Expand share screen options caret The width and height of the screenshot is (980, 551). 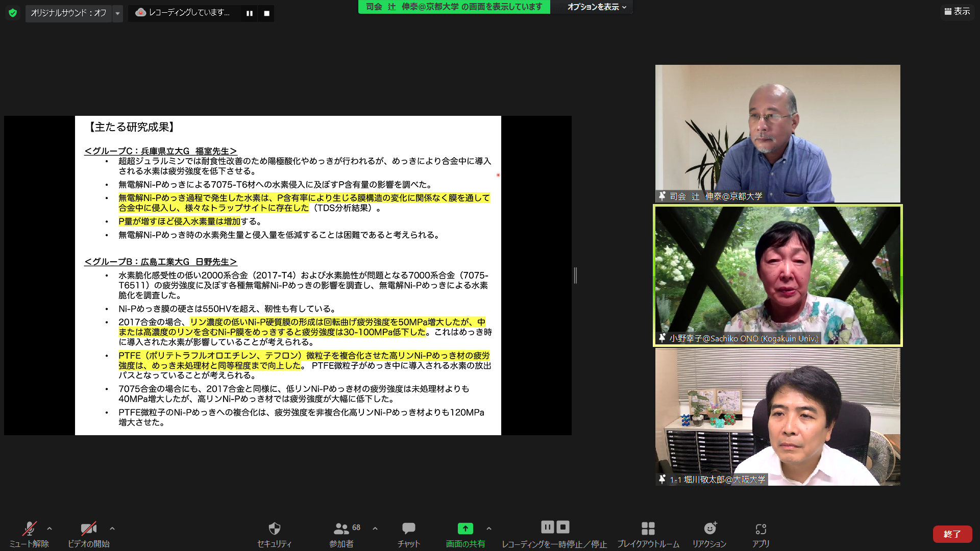click(489, 529)
